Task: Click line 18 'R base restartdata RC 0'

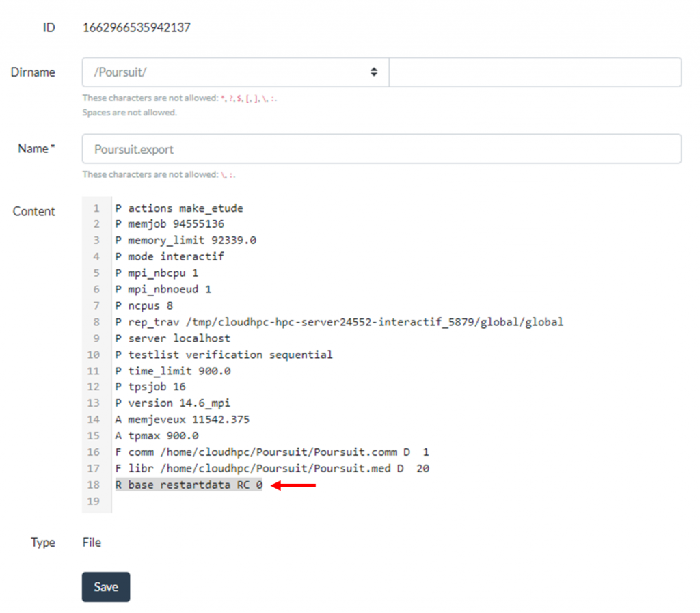Action: 189,485
